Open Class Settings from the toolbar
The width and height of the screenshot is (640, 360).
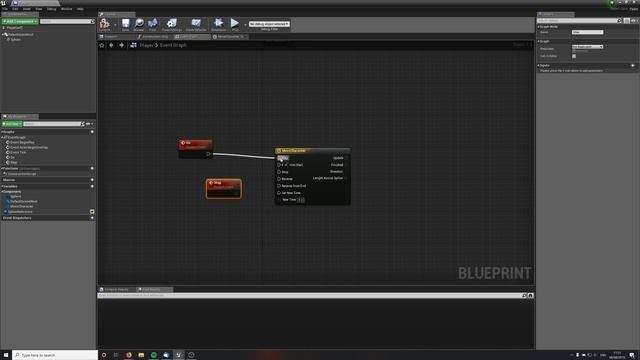(x=171, y=24)
